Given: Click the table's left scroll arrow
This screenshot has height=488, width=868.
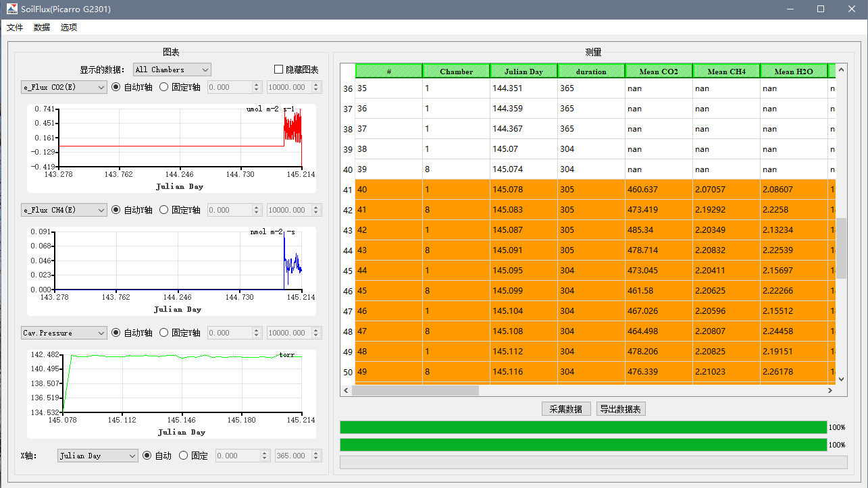Looking at the screenshot, I should (x=346, y=390).
